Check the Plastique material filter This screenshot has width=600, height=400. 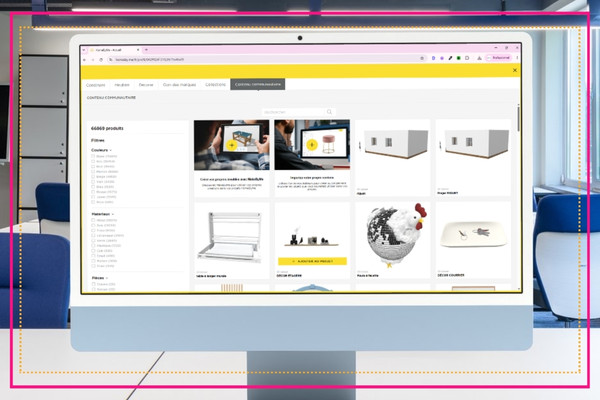93,245
